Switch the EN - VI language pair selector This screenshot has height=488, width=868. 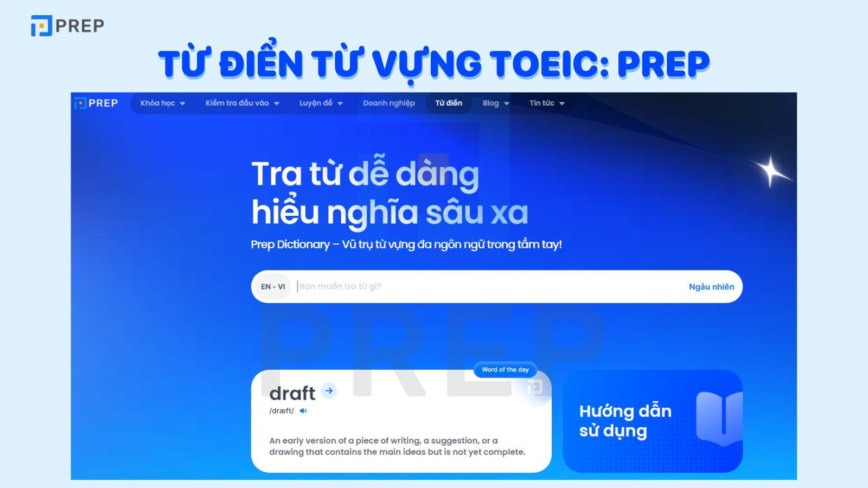[x=273, y=287]
